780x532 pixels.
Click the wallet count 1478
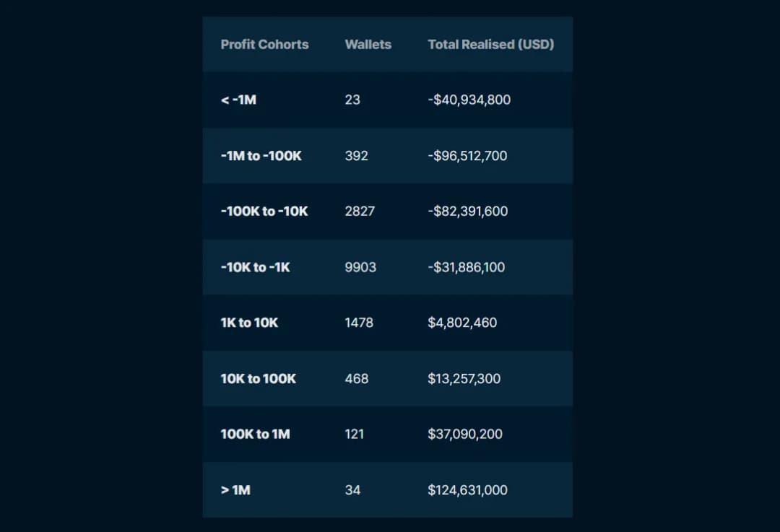(359, 323)
